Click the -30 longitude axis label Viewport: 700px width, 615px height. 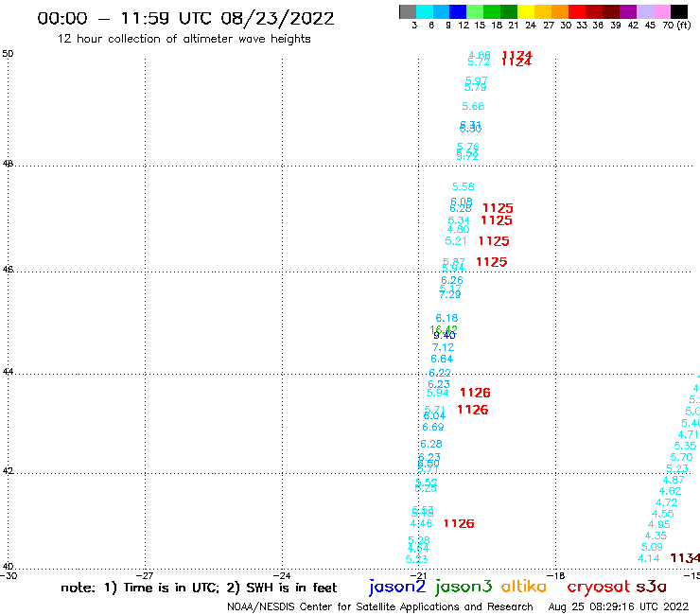click(9, 575)
